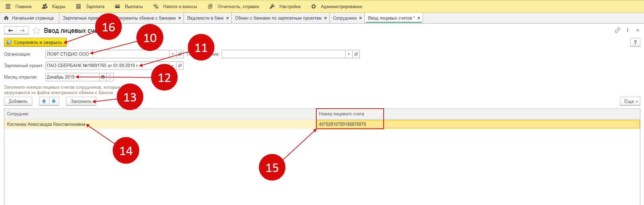Viewport: 644px width, 205px height.
Task: Open calendar picker for opening month
Action: pyautogui.click(x=103, y=77)
